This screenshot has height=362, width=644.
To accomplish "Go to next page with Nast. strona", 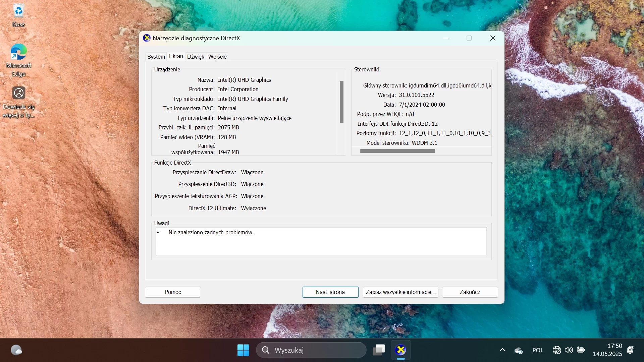I will [x=330, y=292].
